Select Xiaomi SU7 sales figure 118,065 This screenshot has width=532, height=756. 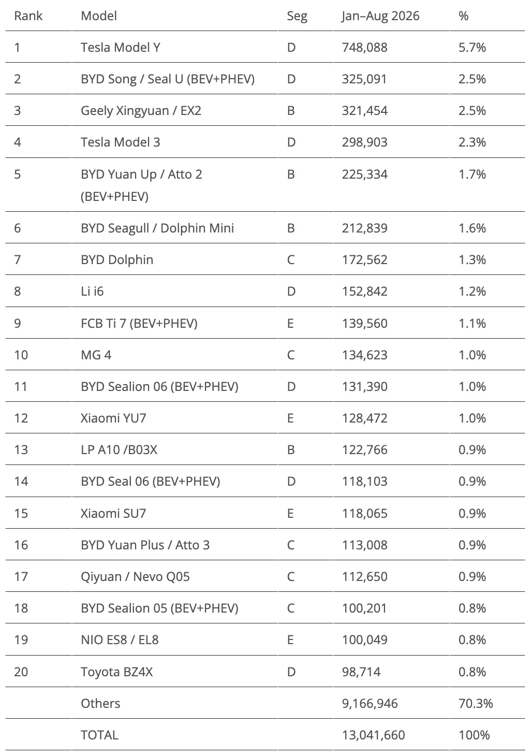[x=364, y=514]
